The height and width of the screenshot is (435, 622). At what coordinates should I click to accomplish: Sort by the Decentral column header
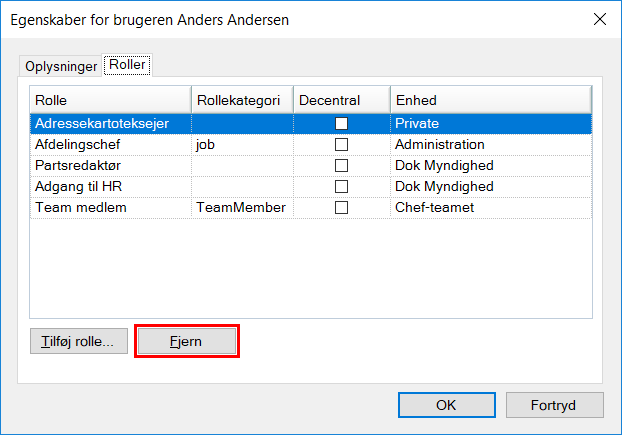click(340, 100)
